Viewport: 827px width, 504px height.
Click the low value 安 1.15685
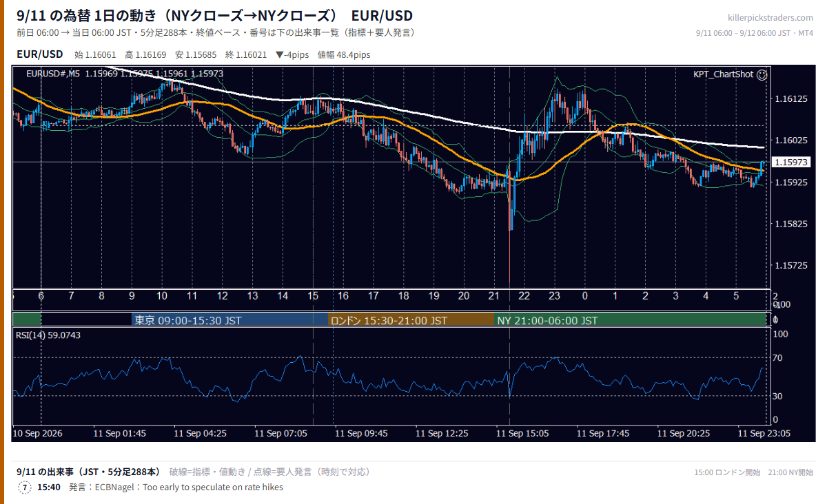tap(196, 55)
